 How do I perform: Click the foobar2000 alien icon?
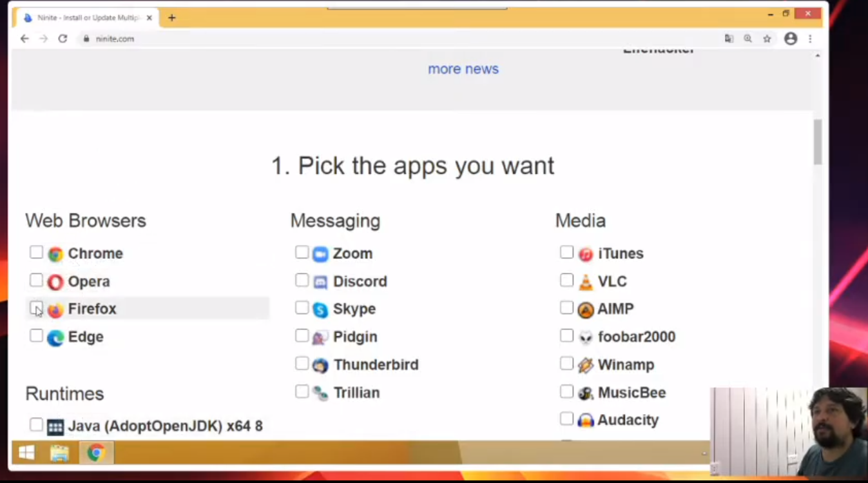click(585, 337)
